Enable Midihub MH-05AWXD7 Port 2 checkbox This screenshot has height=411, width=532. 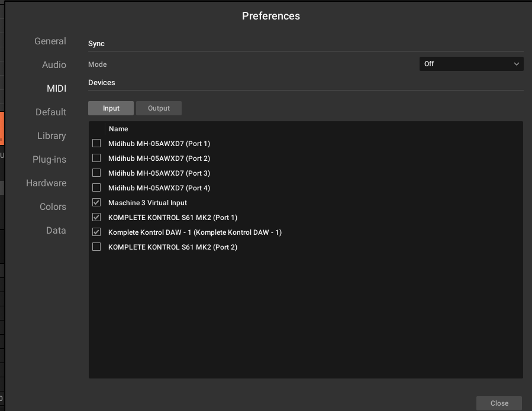coord(96,158)
